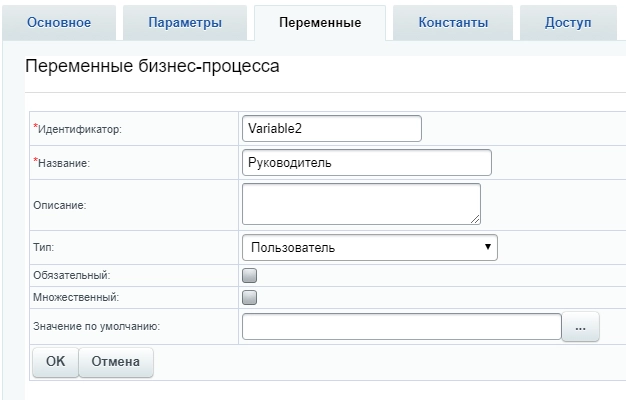Click the Переменные бизнес-процесса heading
The image size is (626, 400).
tap(151, 67)
